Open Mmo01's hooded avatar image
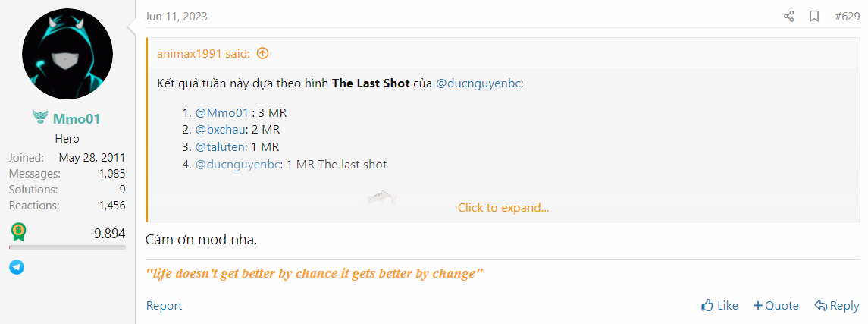The width and height of the screenshot is (868, 324). click(67, 54)
